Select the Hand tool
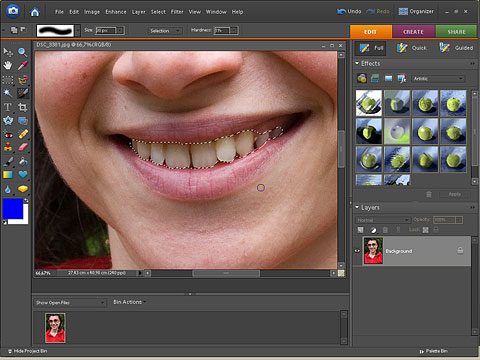 [x=8, y=65]
